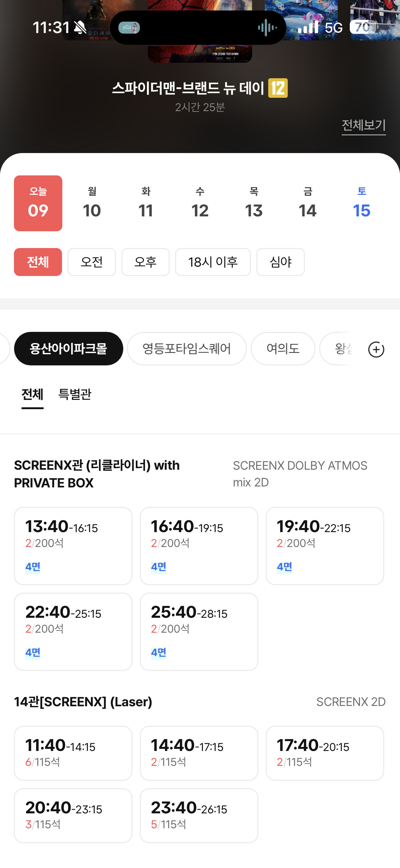
Task: Book the 19:40 SCREENX PRIVATE BOX showtime
Action: click(325, 546)
